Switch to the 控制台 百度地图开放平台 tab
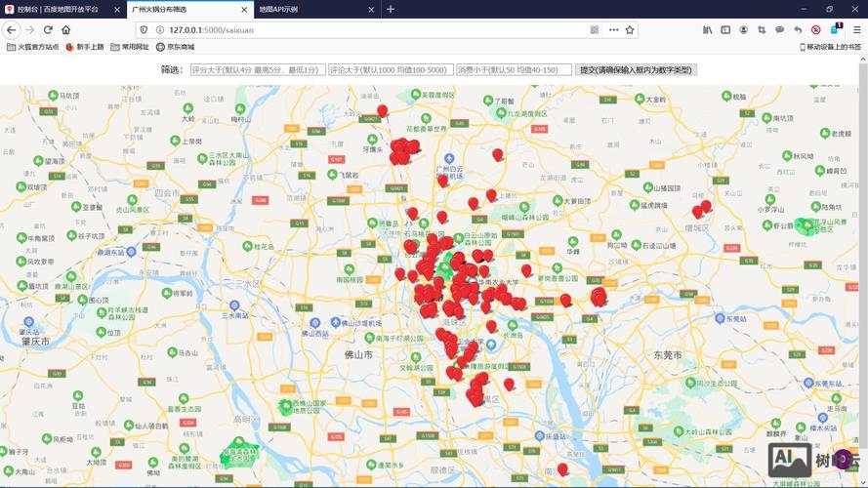 point(57,9)
